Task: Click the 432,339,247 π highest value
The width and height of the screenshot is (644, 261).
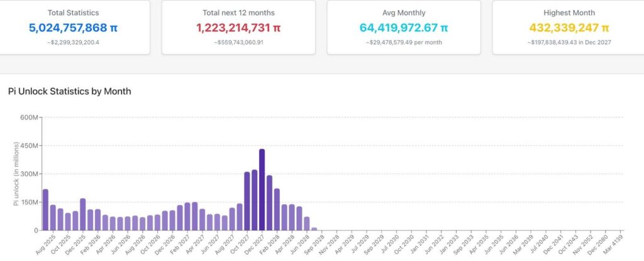Action: click(x=569, y=28)
